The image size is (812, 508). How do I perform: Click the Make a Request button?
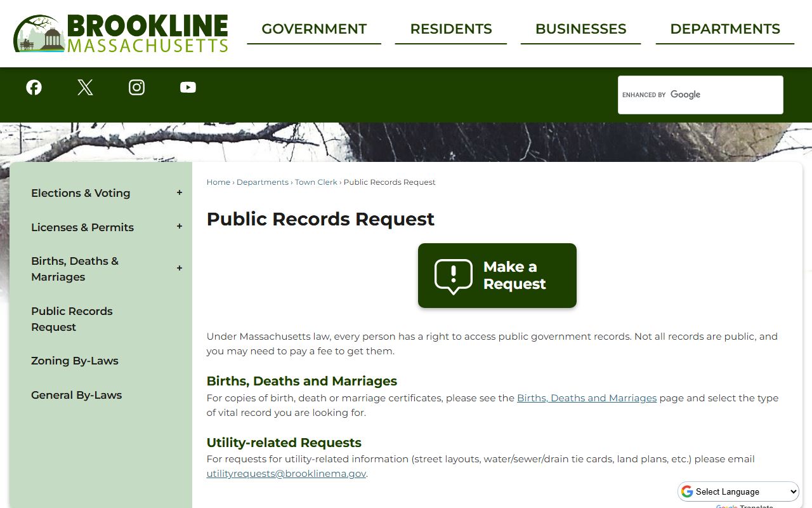coord(497,276)
